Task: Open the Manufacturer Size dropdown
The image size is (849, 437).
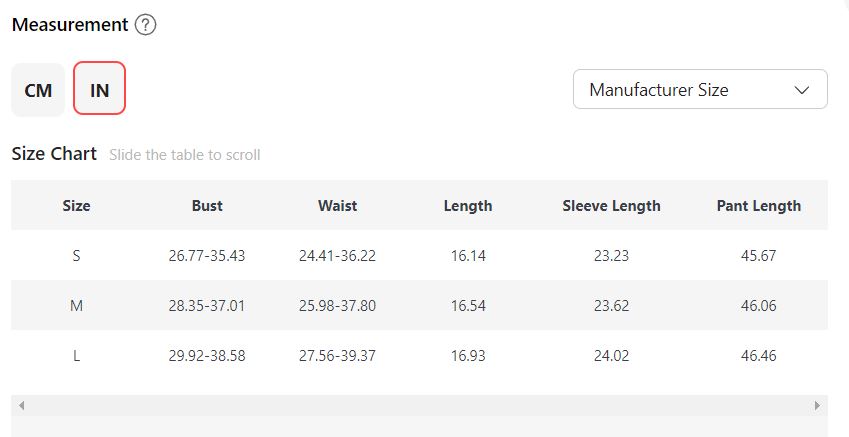Action: coord(699,89)
